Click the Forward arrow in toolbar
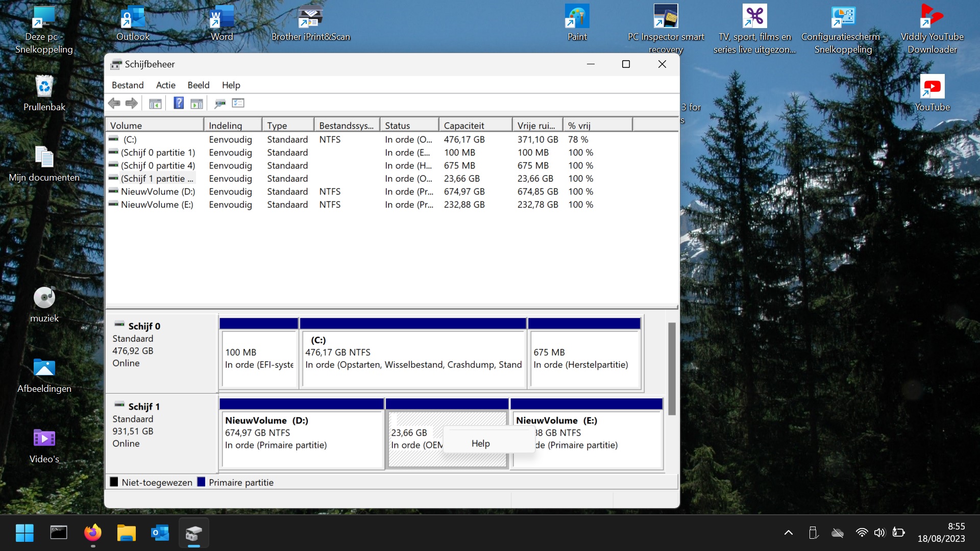This screenshot has width=980, height=551. click(132, 104)
